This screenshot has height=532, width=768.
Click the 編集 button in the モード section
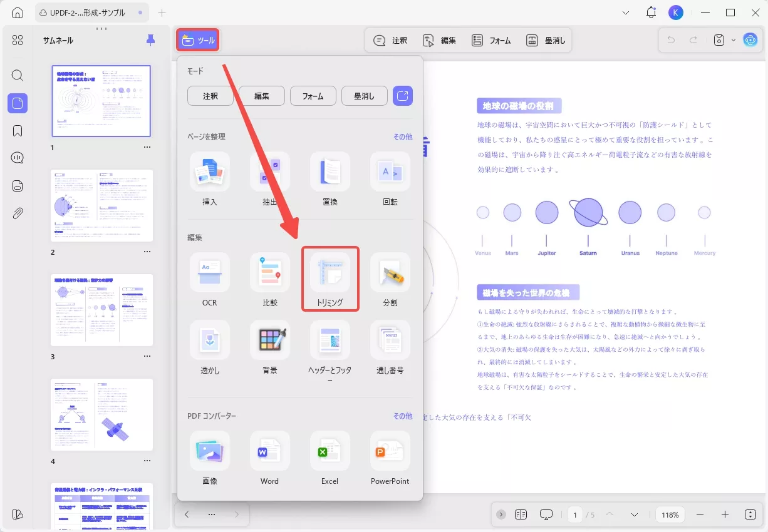click(x=262, y=96)
